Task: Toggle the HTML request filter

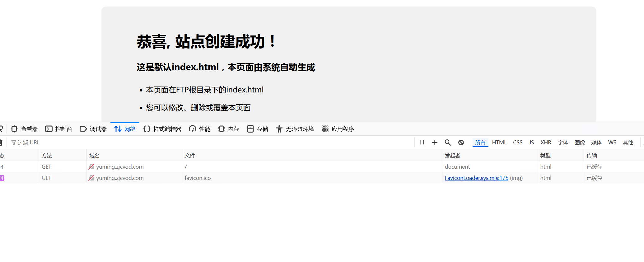Action: 499,142
